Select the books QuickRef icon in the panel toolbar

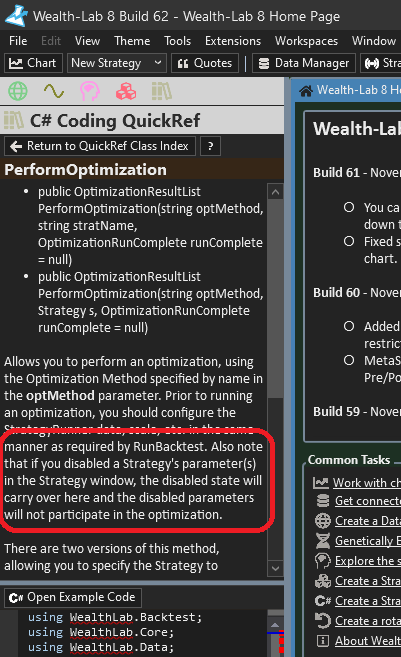[x=161, y=91]
